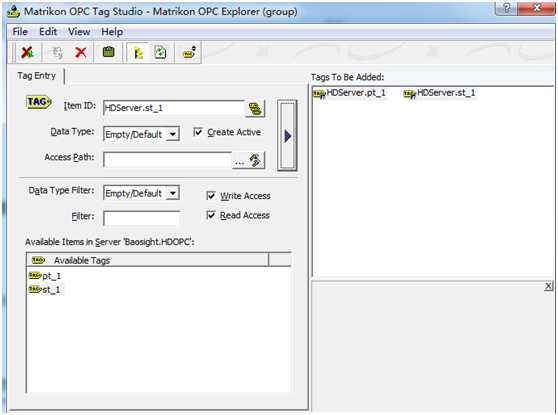Click the ellipsis browse button for Access Path
The image size is (558, 415).
(x=240, y=161)
